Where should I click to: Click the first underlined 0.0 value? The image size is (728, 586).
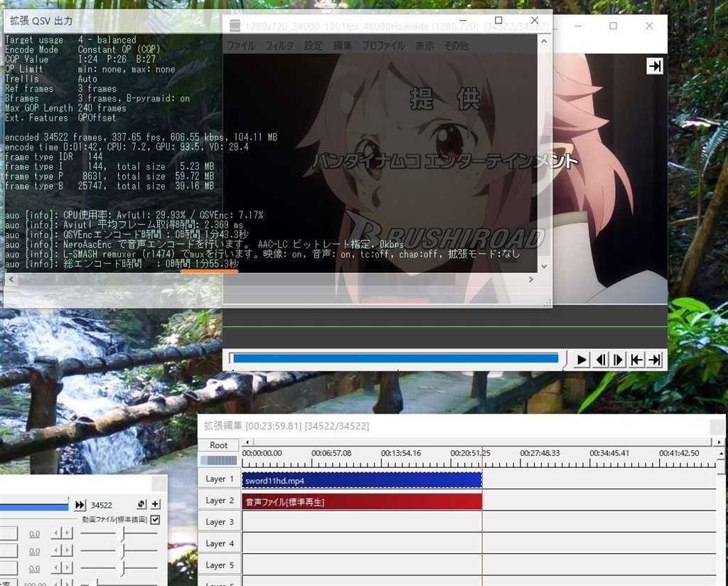34,534
